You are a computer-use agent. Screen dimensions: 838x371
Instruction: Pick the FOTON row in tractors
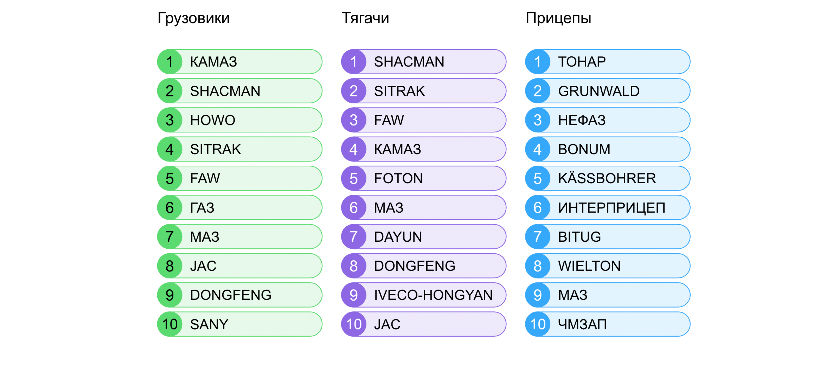click(424, 179)
